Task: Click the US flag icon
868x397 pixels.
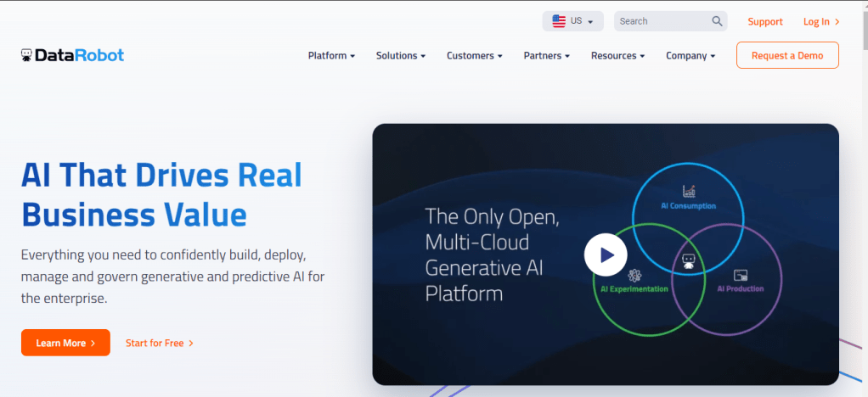Action: tap(559, 21)
